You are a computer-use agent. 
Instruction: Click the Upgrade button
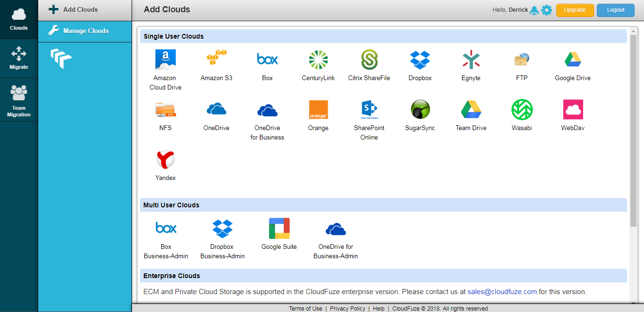point(575,10)
